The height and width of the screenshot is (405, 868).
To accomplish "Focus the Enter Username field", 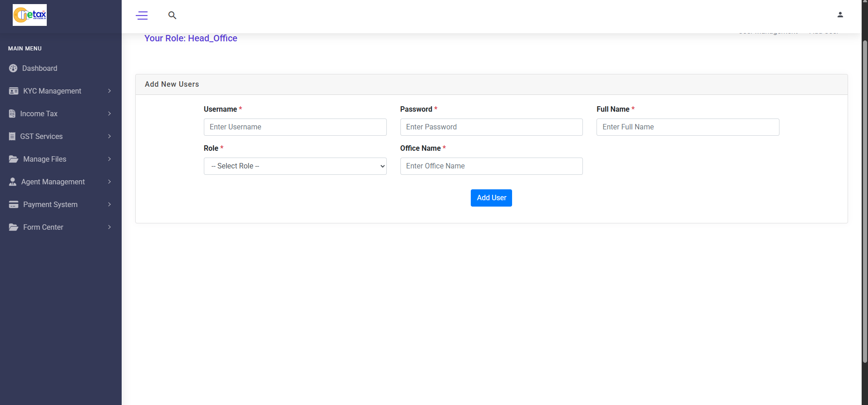I will tap(295, 127).
